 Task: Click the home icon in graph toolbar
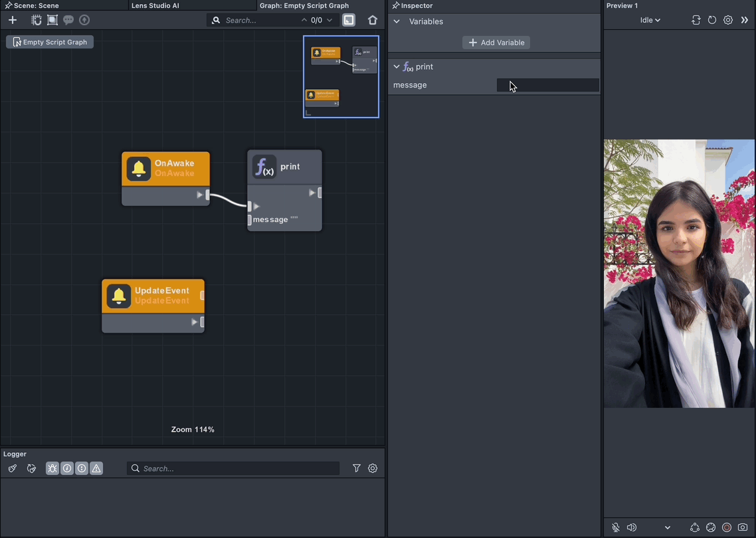pos(373,20)
